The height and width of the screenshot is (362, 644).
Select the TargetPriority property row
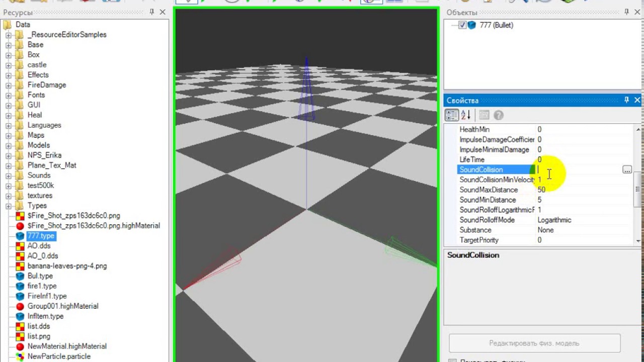click(545, 240)
